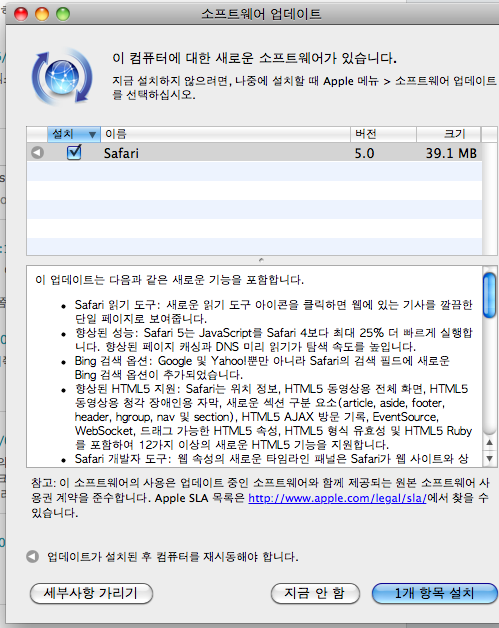Image resolution: width=499 pixels, height=628 pixels.
Task: Click the description pane scrollbar thumb
Action: point(489,295)
